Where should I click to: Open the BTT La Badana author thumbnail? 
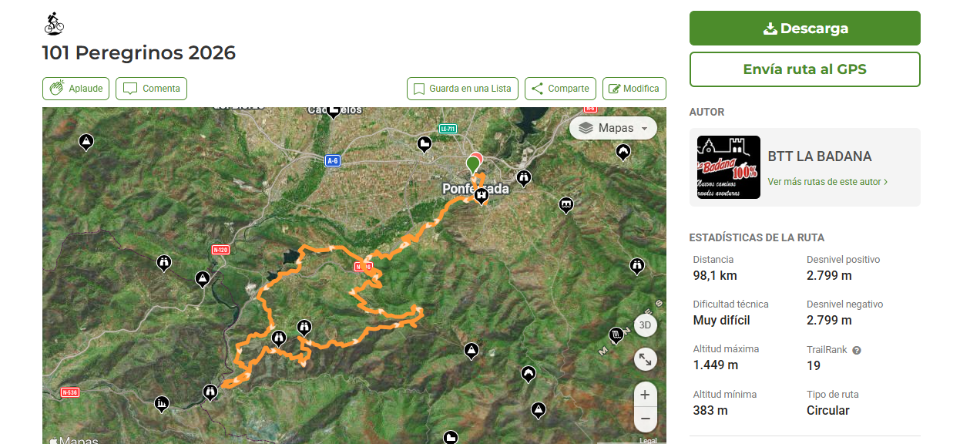[x=728, y=167]
